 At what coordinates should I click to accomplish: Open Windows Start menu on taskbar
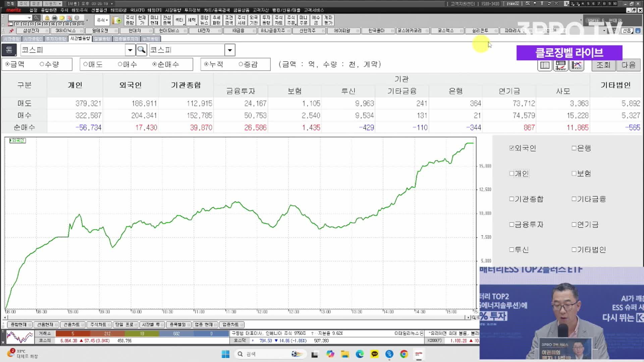(225, 354)
